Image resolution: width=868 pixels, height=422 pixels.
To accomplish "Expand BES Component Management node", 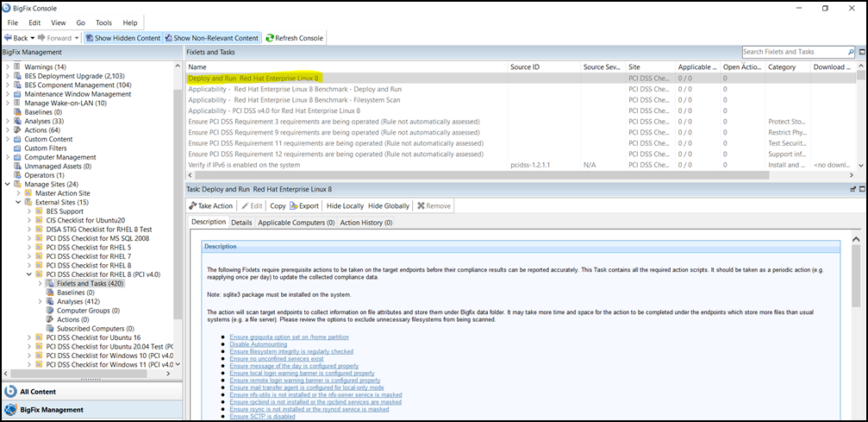I will click(x=7, y=85).
